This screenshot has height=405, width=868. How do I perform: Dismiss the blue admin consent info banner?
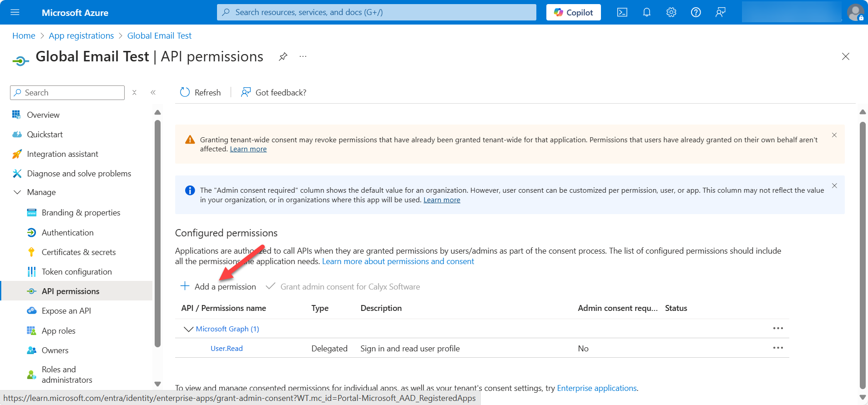tap(834, 185)
